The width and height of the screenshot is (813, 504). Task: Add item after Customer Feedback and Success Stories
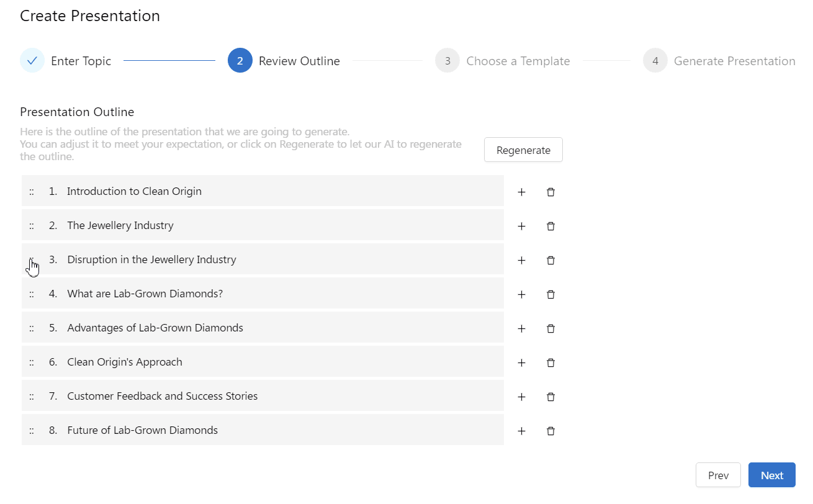click(521, 397)
